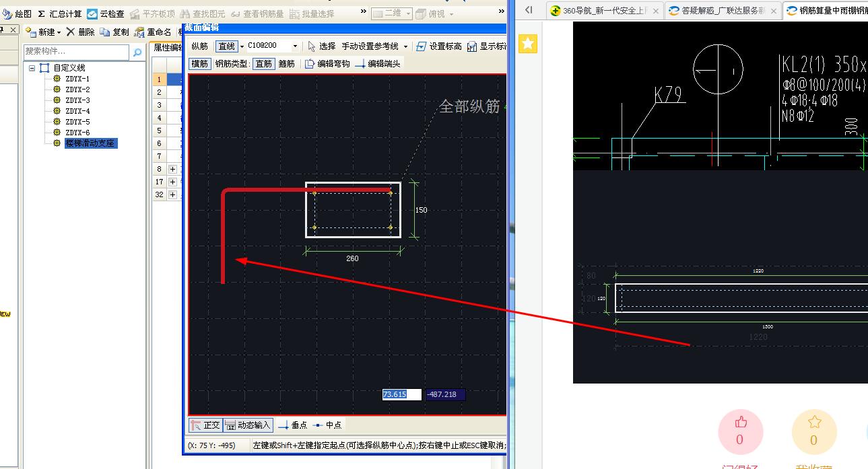Click 显示标注 show annotation tool

486,46
